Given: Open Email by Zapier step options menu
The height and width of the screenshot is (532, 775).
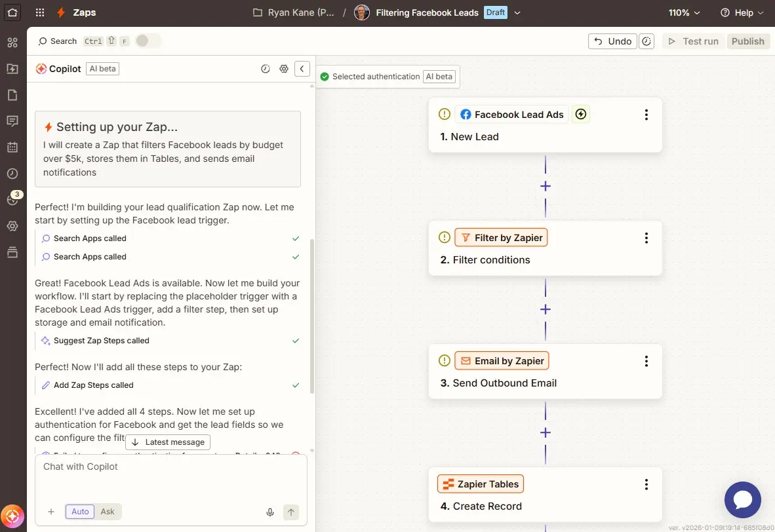Looking at the screenshot, I should (646, 361).
